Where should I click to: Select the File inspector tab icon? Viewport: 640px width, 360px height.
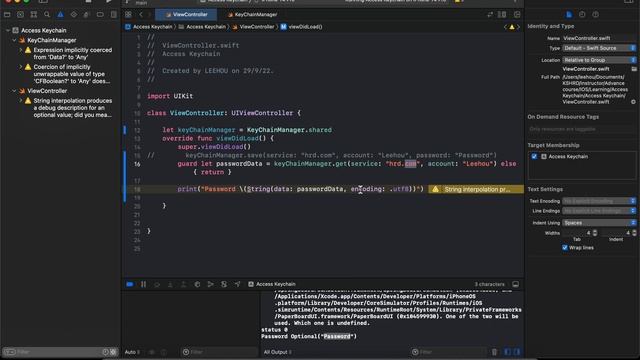[569, 15]
